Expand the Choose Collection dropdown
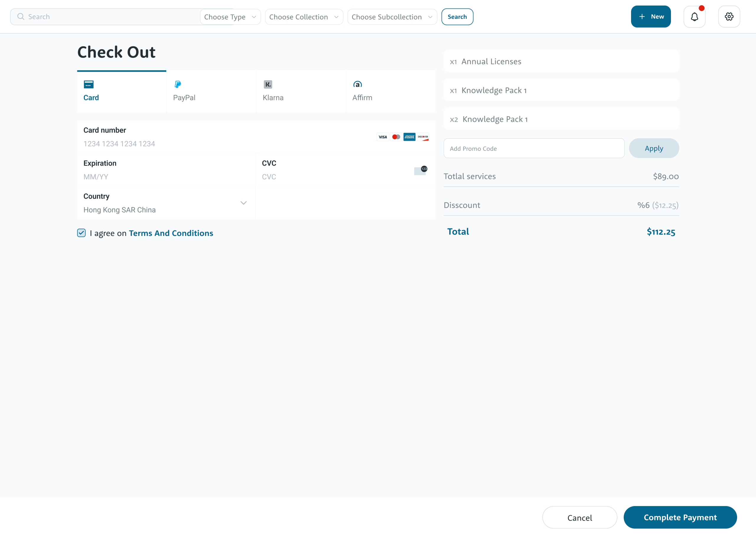756x537 pixels. pos(303,17)
